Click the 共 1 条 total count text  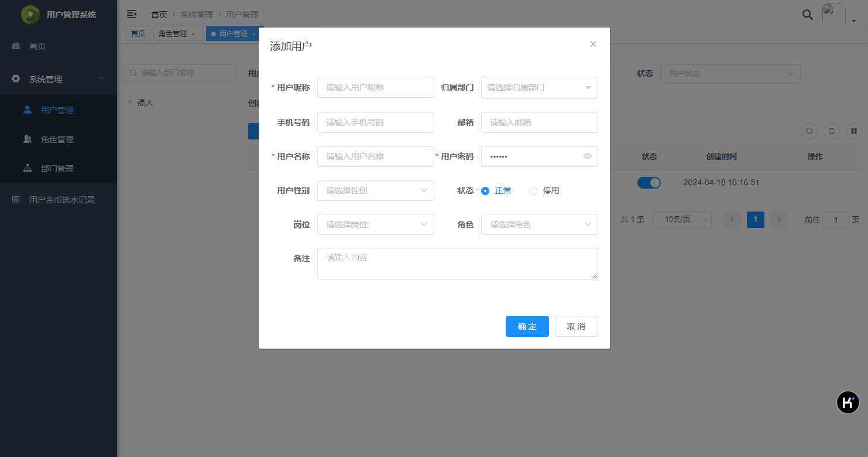click(x=632, y=220)
